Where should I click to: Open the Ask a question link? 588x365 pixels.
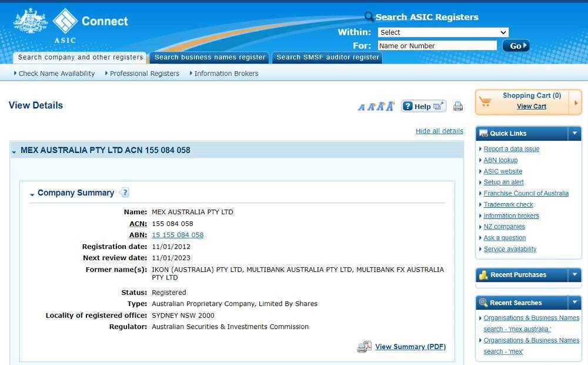[x=505, y=238]
